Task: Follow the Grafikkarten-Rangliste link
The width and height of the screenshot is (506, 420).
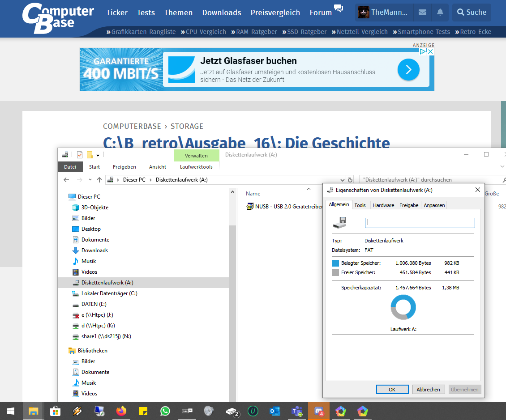Action: pyautogui.click(x=141, y=32)
